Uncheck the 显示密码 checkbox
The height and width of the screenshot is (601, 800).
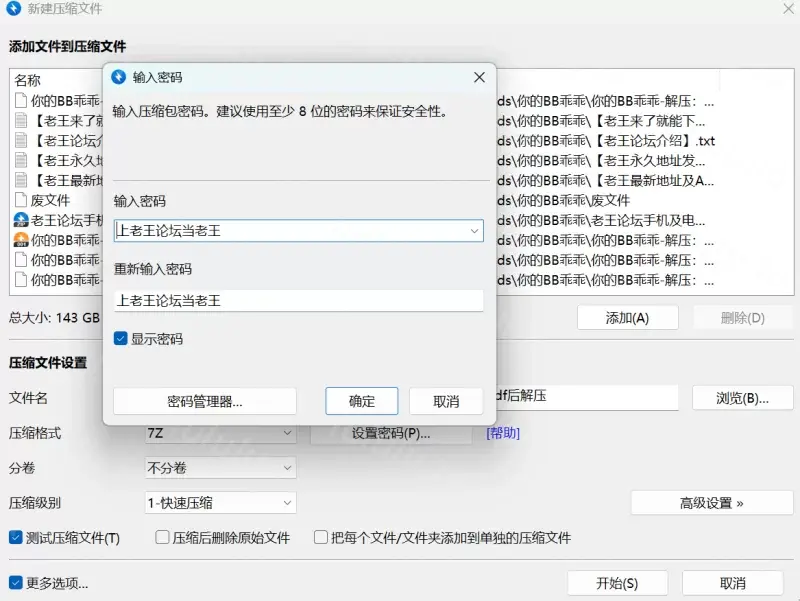click(x=120, y=339)
